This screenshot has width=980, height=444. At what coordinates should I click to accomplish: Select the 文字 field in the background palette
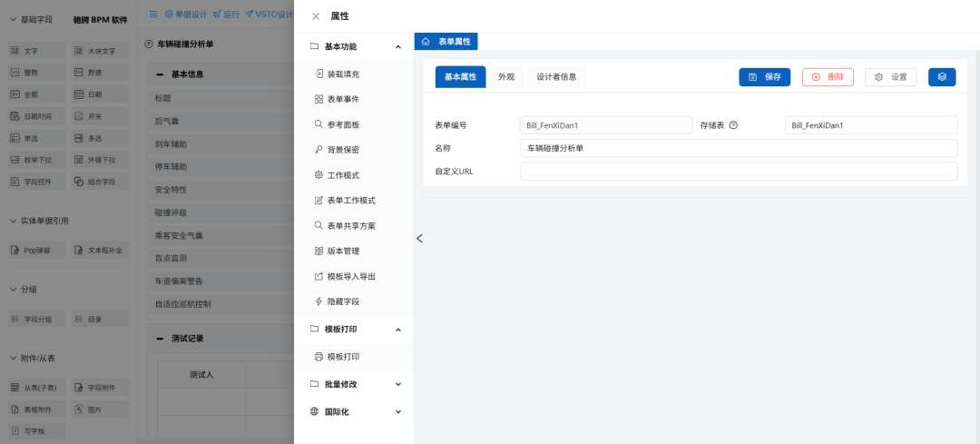coord(36,51)
